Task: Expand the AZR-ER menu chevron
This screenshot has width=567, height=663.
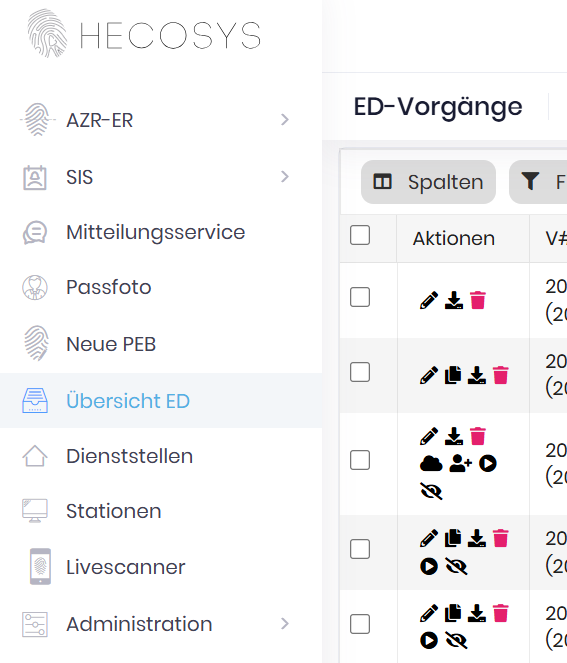Action: [x=285, y=120]
